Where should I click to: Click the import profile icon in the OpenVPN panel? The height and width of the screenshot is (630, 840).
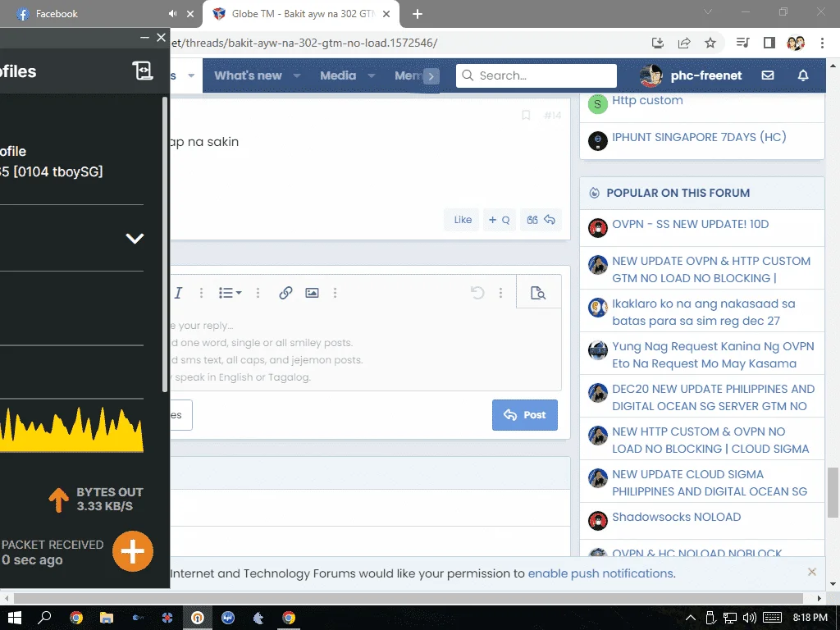pos(143,71)
